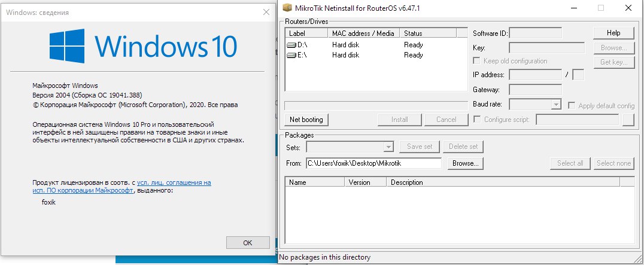Screen dimensions: 644x265
Task: Click the Configure script path field
Action: click(578, 120)
